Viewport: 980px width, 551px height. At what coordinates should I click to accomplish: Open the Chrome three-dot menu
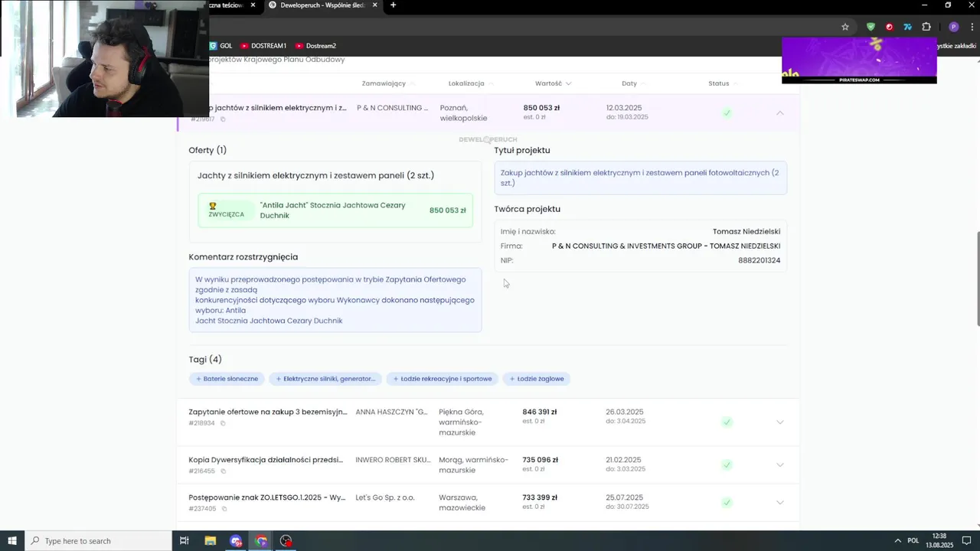(x=972, y=27)
